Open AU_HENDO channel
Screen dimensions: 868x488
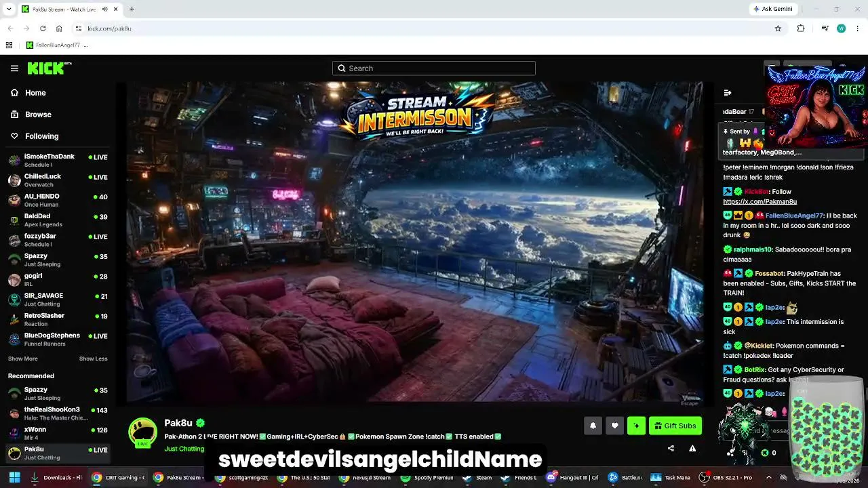[58, 200]
